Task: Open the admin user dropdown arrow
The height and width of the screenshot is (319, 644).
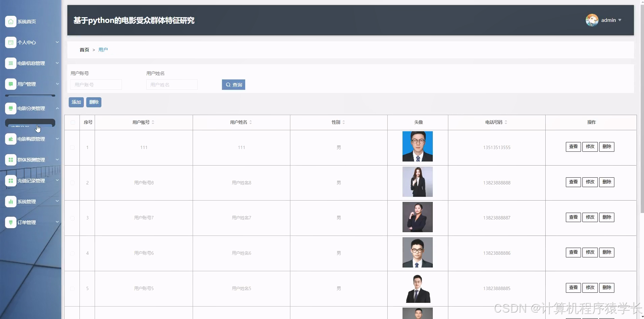Action: point(620,20)
